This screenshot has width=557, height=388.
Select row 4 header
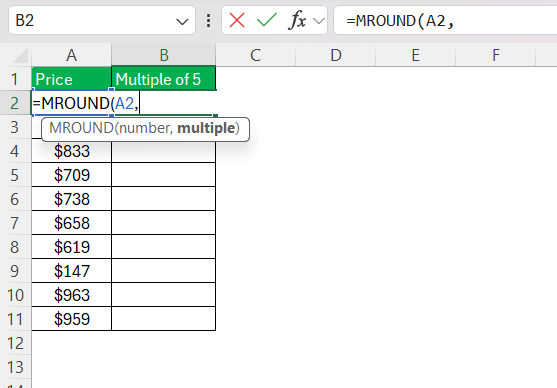[15, 151]
